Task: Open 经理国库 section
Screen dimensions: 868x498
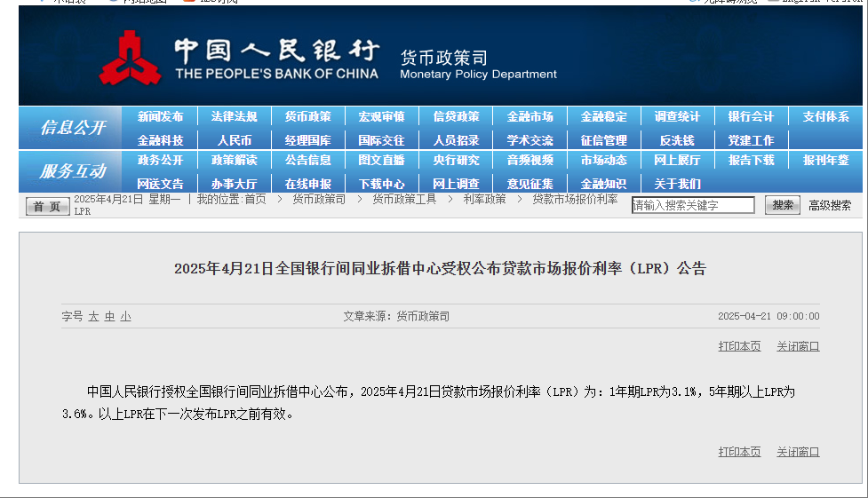Action: coord(307,140)
